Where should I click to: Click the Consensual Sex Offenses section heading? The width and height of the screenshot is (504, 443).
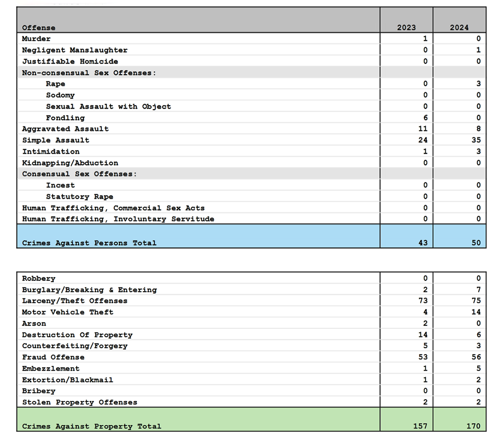pos(80,174)
